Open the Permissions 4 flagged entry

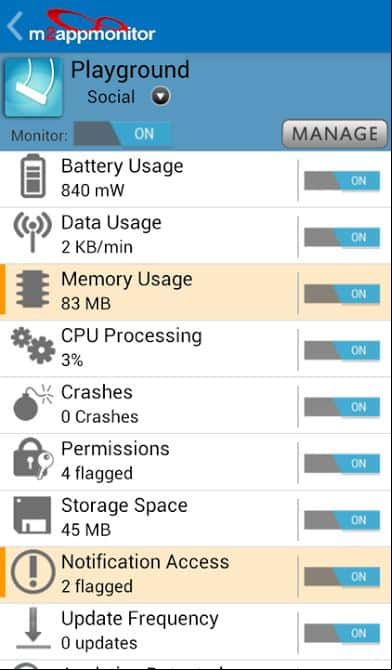(x=195, y=461)
